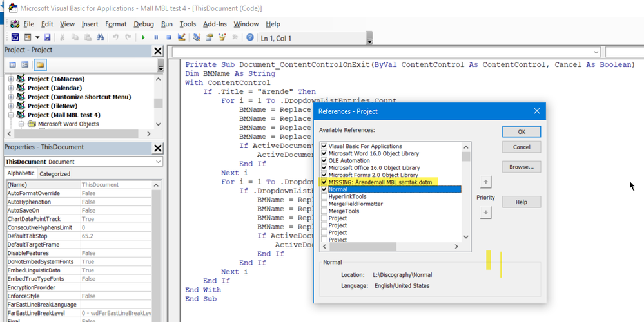Open the Insert object dropdown arrow
The width and height of the screenshot is (644, 322).
point(37,37)
